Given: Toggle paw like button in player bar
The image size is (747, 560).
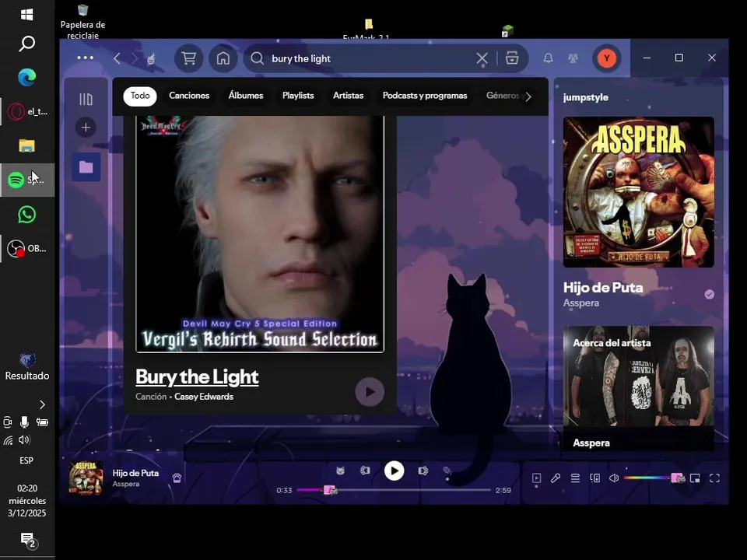Looking at the screenshot, I should coord(177,478).
